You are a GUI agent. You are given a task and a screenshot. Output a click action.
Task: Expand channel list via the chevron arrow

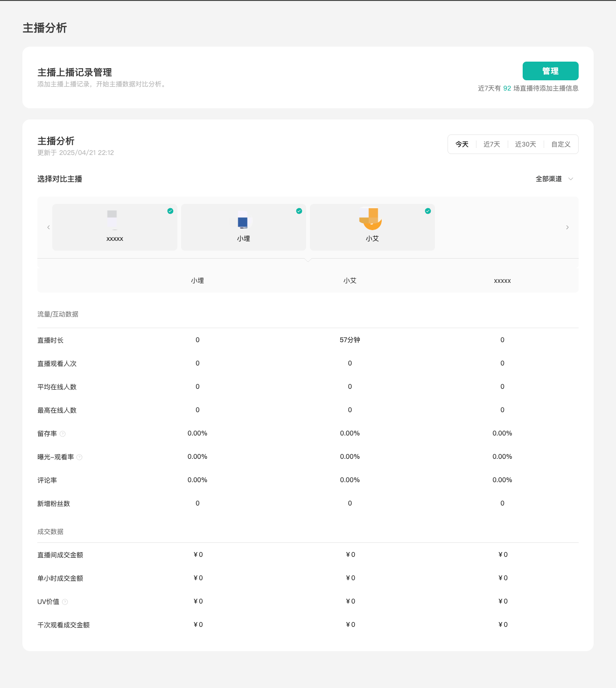(x=570, y=179)
